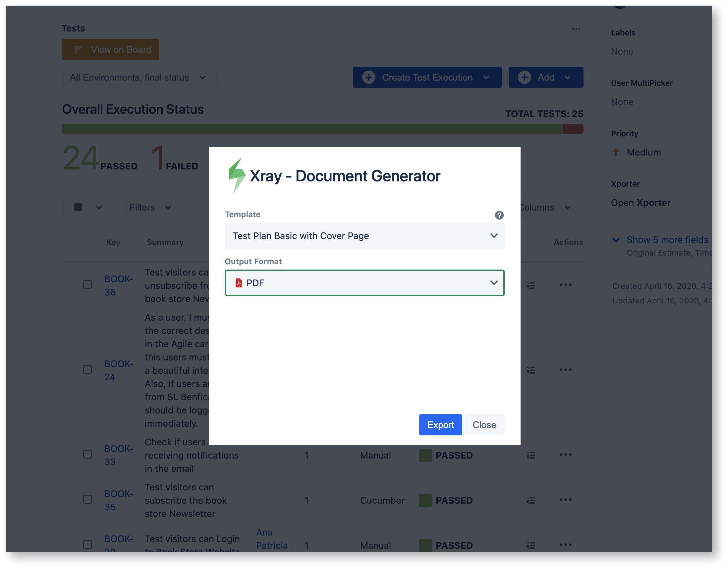Click the 1 FAILED count

click(174, 158)
